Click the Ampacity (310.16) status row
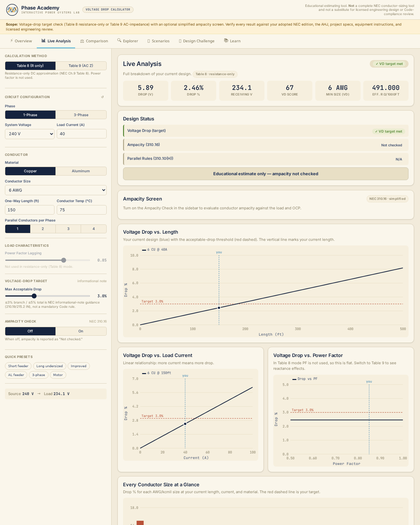 pos(266,145)
